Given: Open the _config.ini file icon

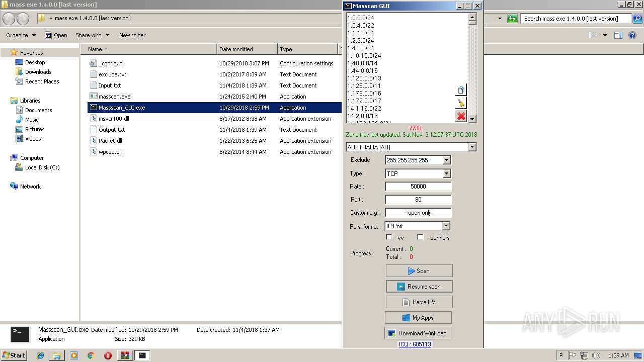Looking at the screenshot, I should 93,63.
